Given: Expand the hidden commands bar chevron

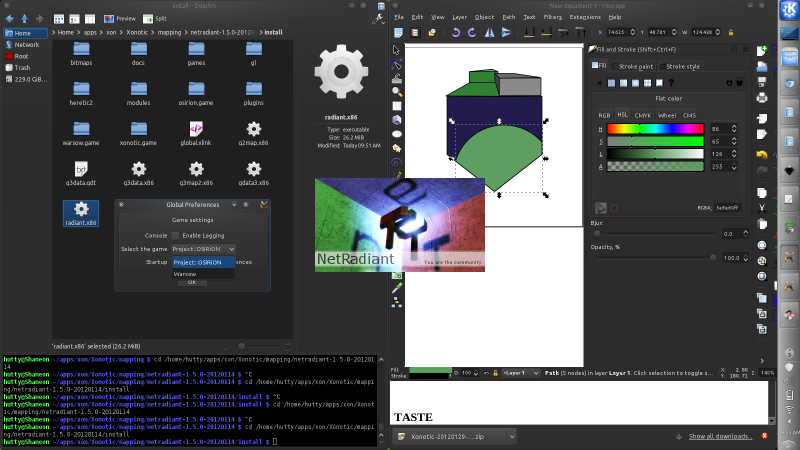Looking at the screenshot, I should [762, 360].
